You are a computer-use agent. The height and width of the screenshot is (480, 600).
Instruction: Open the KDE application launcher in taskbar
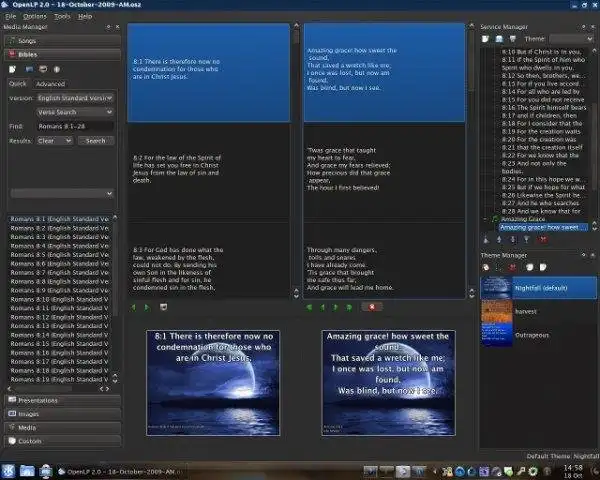tap(8, 469)
